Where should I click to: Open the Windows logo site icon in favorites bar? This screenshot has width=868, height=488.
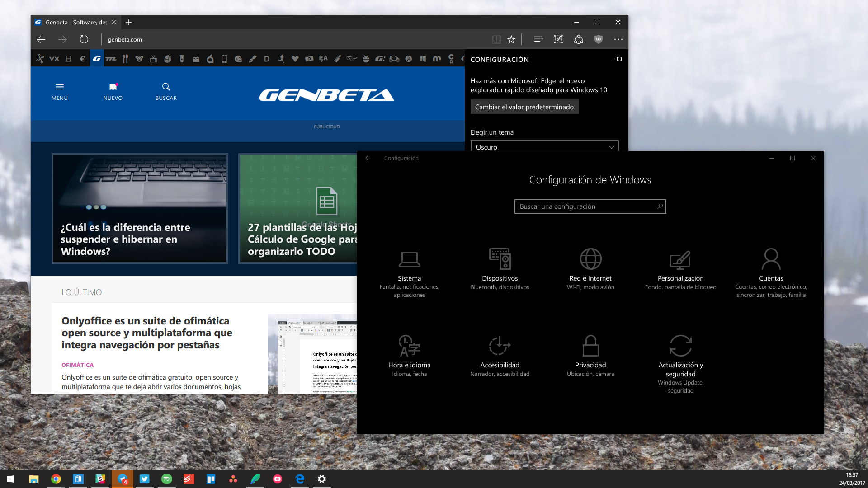coord(423,59)
